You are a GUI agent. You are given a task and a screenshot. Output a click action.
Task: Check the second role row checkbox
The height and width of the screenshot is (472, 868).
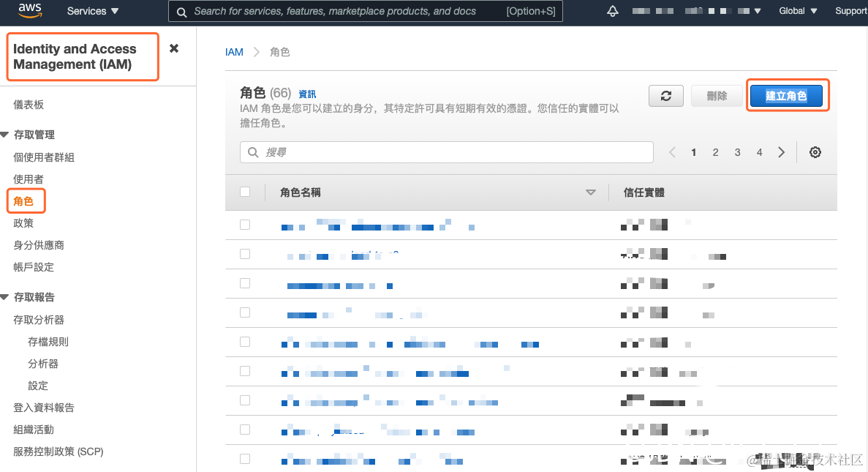coord(245,254)
